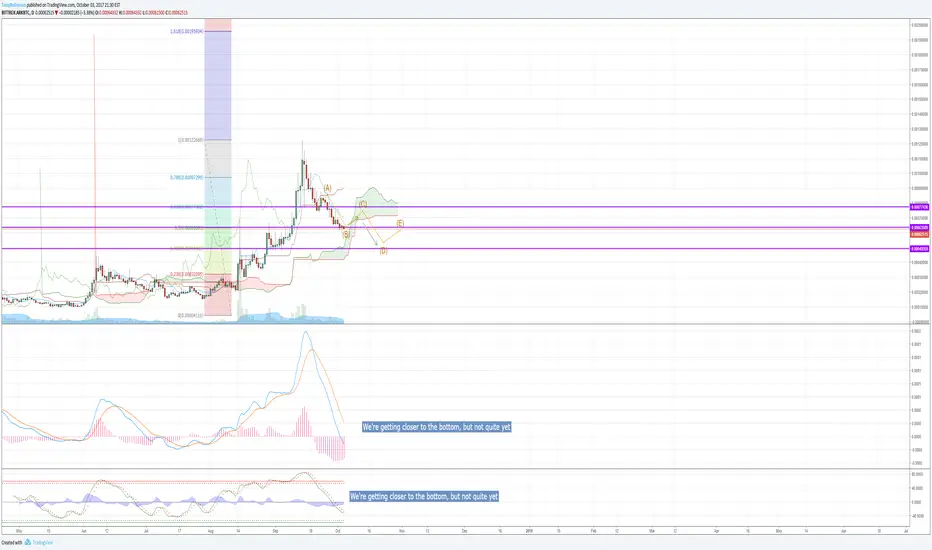Click the 0.236 Fibonacci level label

187,274
